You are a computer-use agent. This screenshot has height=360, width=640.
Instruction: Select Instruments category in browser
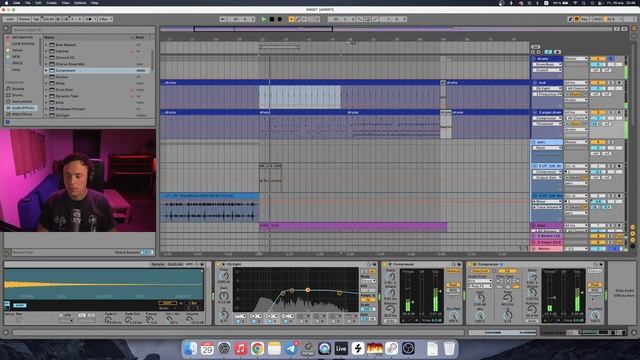(x=21, y=101)
